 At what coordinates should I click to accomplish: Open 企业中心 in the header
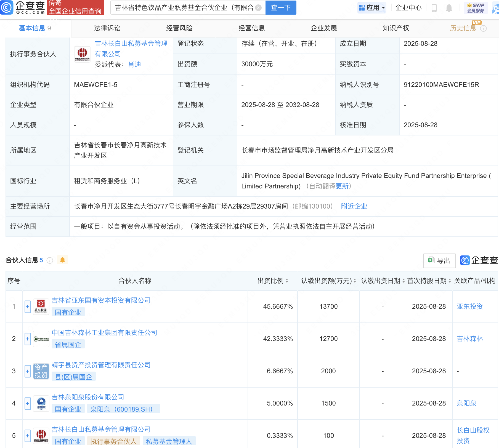point(408,8)
